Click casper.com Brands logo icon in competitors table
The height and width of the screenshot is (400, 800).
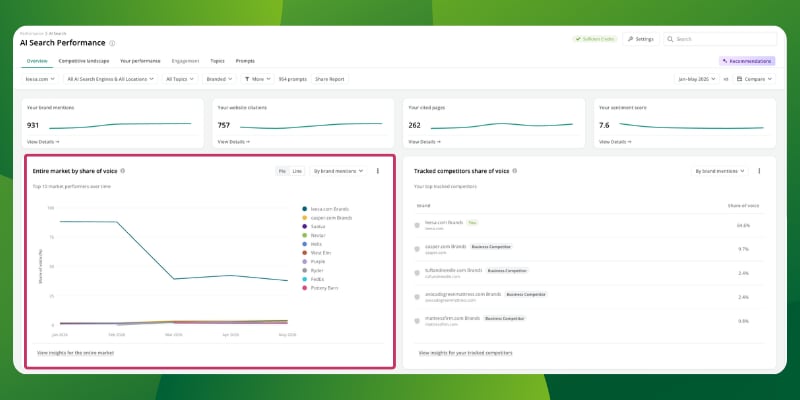click(x=417, y=249)
